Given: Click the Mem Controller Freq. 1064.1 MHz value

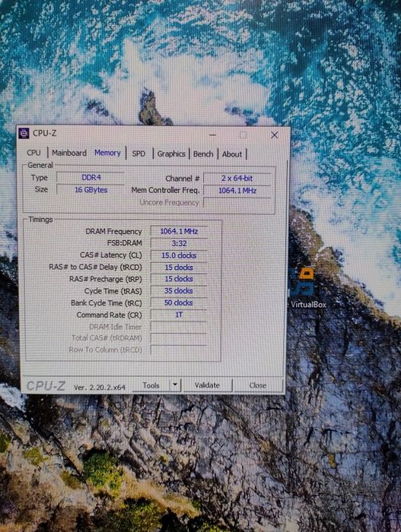Looking at the screenshot, I should point(237,191).
